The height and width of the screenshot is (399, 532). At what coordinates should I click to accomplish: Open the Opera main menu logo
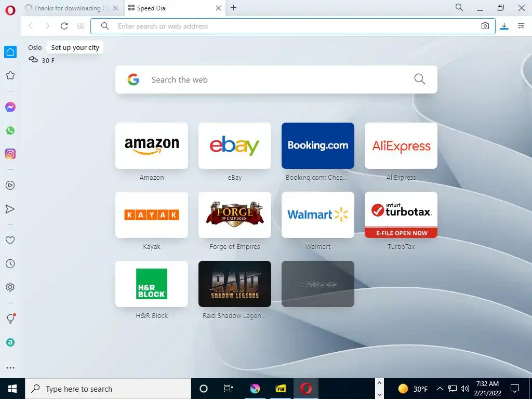point(10,10)
